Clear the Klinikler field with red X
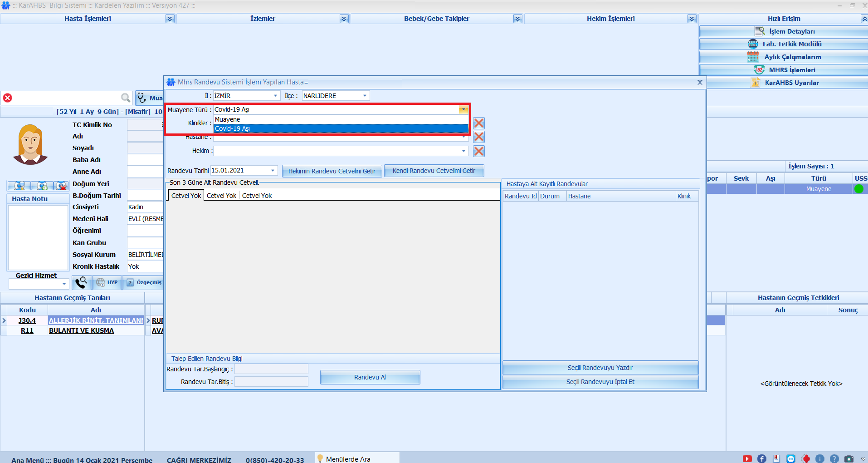Image resolution: width=868 pixels, height=463 pixels. (478, 123)
